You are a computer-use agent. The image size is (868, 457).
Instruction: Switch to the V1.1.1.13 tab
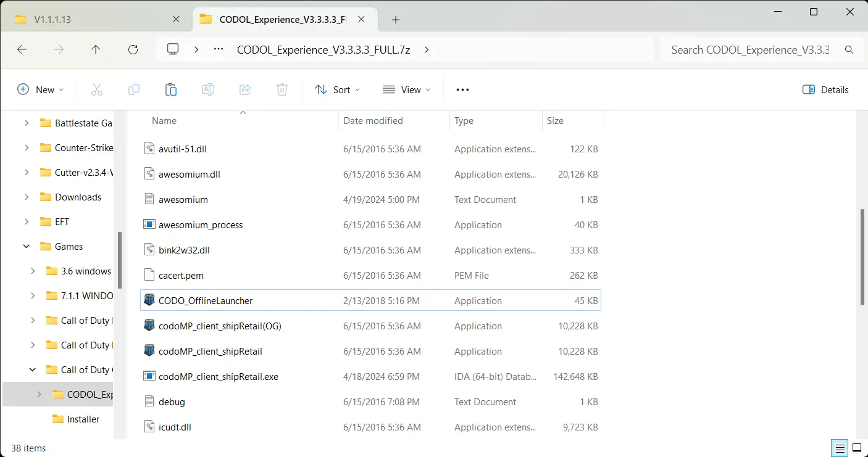pyautogui.click(x=96, y=19)
